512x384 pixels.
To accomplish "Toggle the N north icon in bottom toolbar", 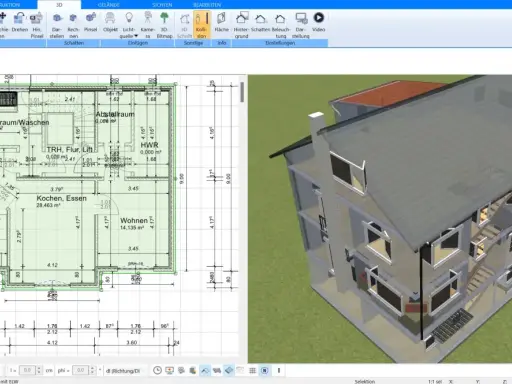I will coord(264,370).
